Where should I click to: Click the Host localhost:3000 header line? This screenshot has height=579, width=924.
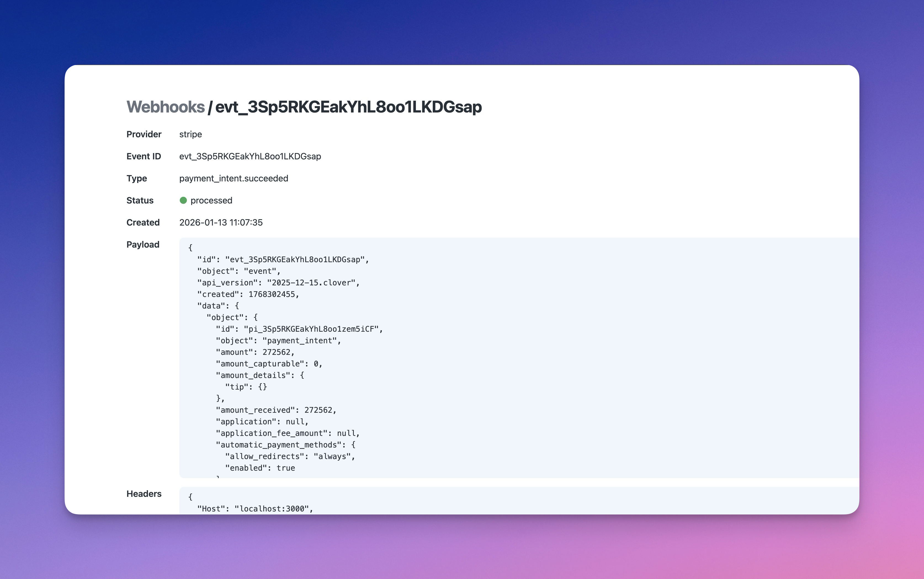click(255, 508)
